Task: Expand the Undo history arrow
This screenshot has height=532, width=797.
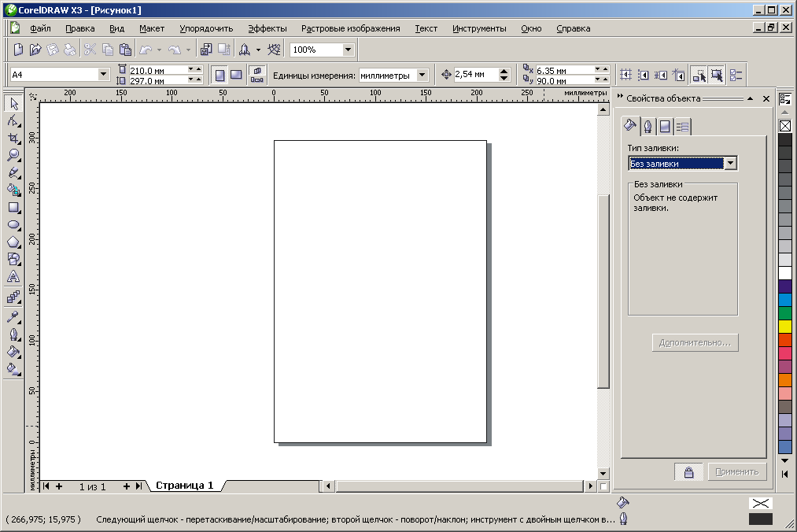Action: 159,50
